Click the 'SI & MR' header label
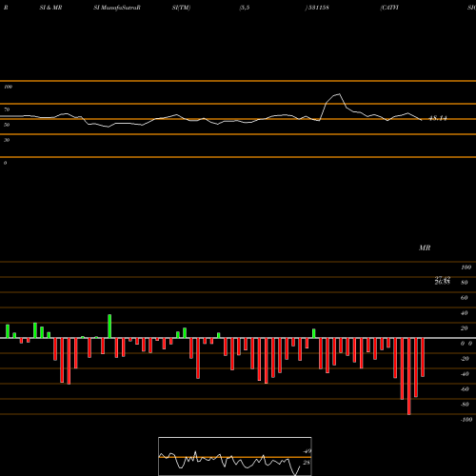Image resolution: width=476 pixels, height=476 pixels. point(50,8)
